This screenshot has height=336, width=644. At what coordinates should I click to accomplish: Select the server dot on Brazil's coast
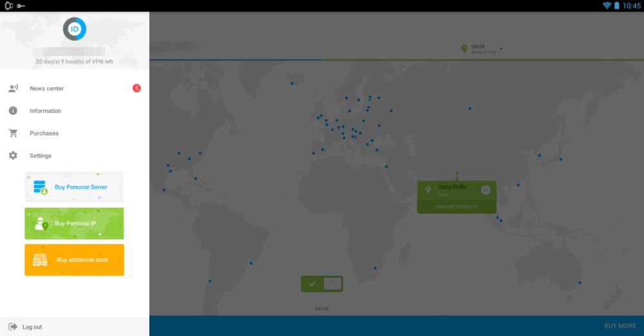pos(251,263)
